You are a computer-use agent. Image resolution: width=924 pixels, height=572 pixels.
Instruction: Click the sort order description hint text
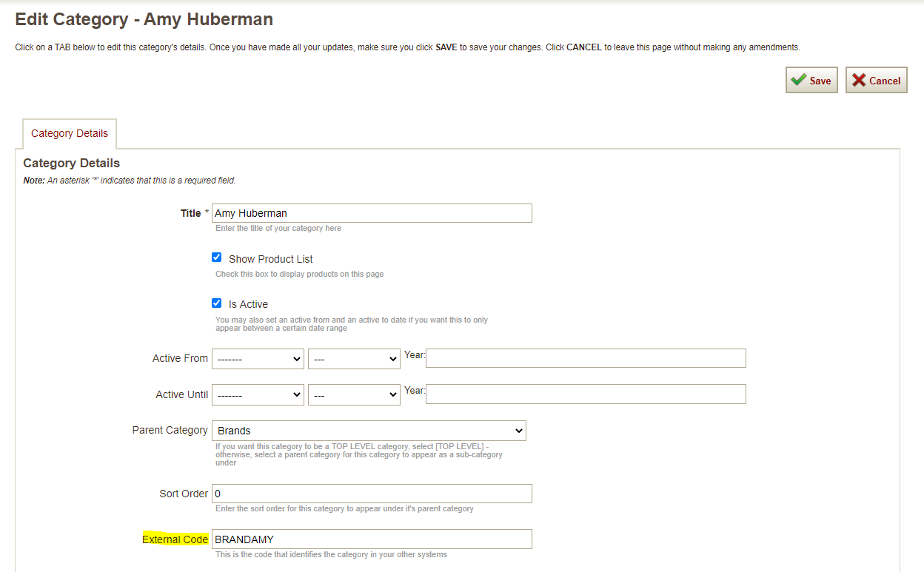[344, 509]
